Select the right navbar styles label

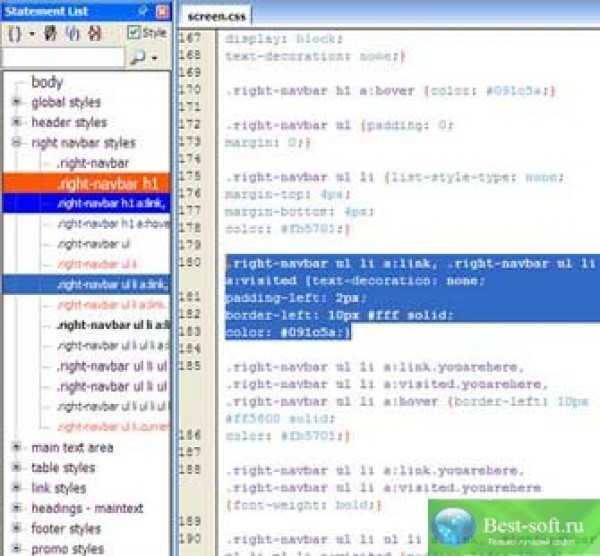(x=83, y=143)
